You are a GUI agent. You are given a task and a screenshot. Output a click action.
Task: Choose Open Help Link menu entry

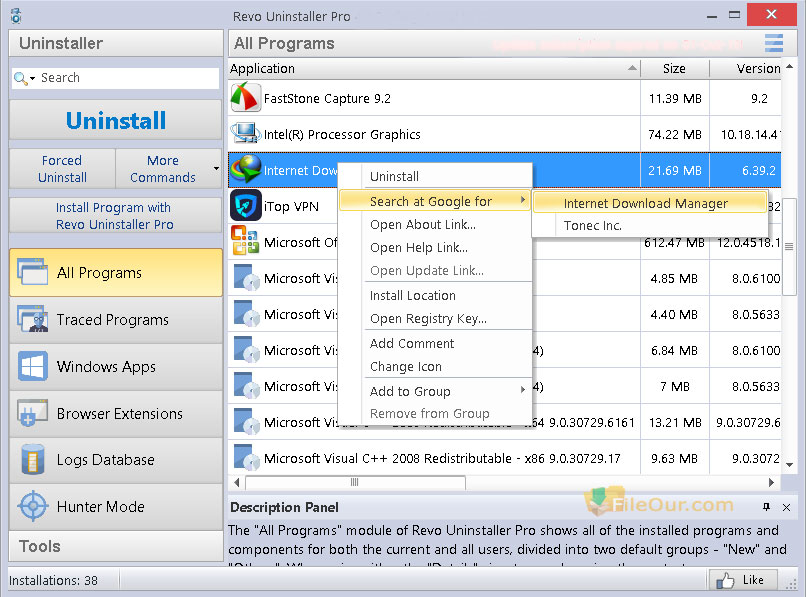click(x=418, y=247)
